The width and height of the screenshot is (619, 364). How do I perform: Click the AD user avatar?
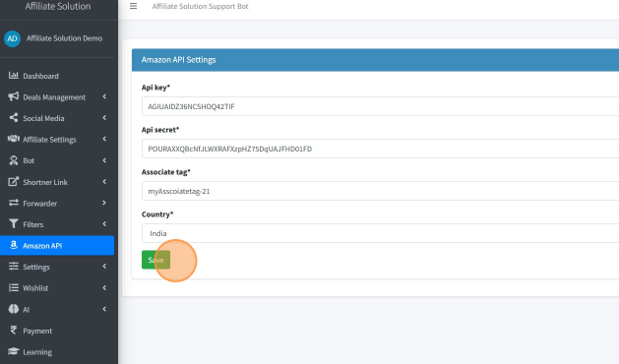point(12,38)
